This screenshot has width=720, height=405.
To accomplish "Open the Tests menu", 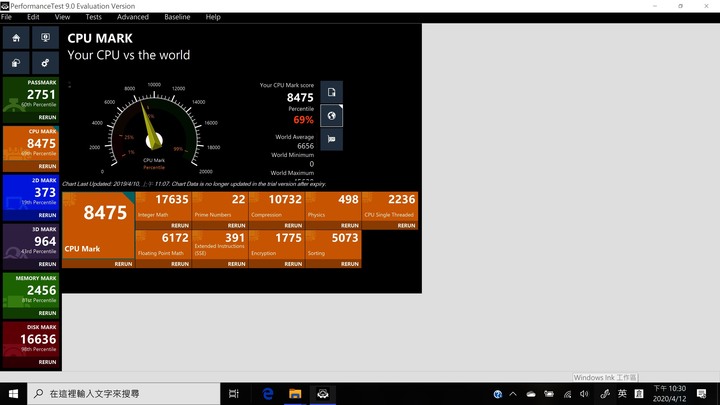I will (x=93, y=17).
